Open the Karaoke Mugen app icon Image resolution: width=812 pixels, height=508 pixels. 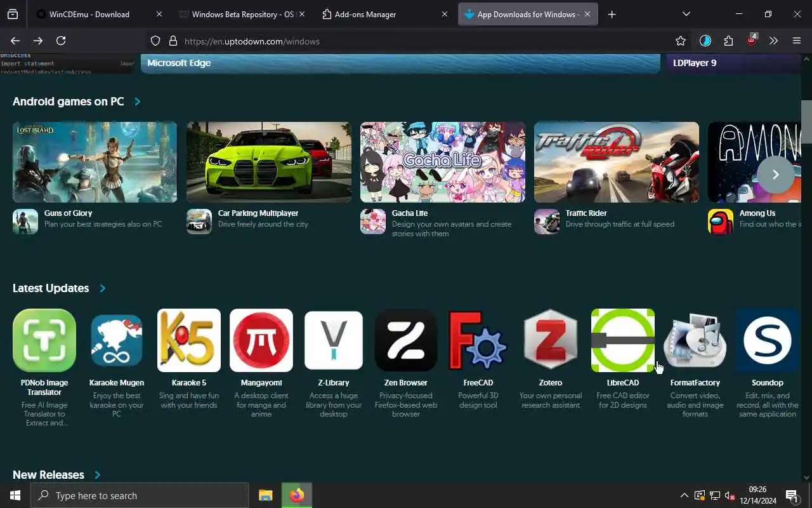pyautogui.click(x=117, y=340)
